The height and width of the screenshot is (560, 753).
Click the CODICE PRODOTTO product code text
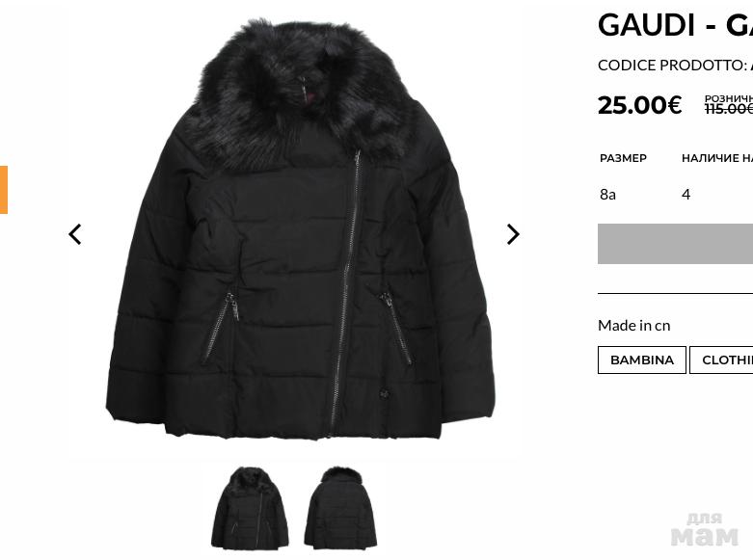point(675,65)
